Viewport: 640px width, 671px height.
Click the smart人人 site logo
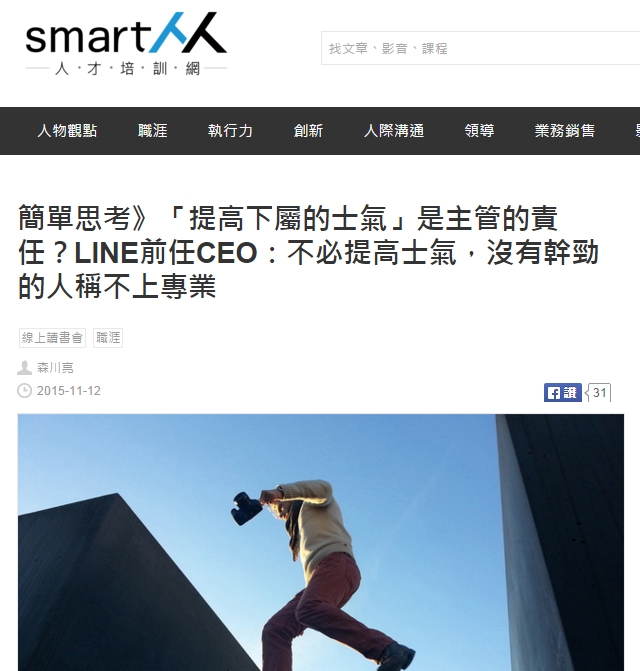[126, 44]
